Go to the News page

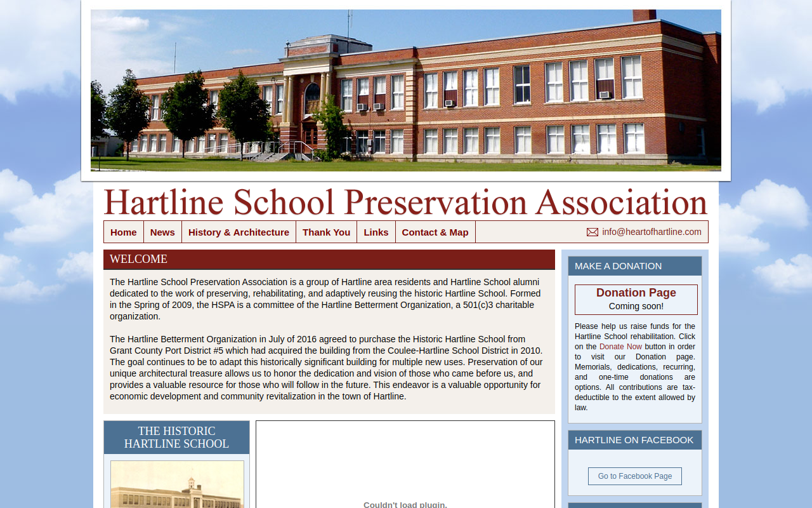click(x=162, y=232)
